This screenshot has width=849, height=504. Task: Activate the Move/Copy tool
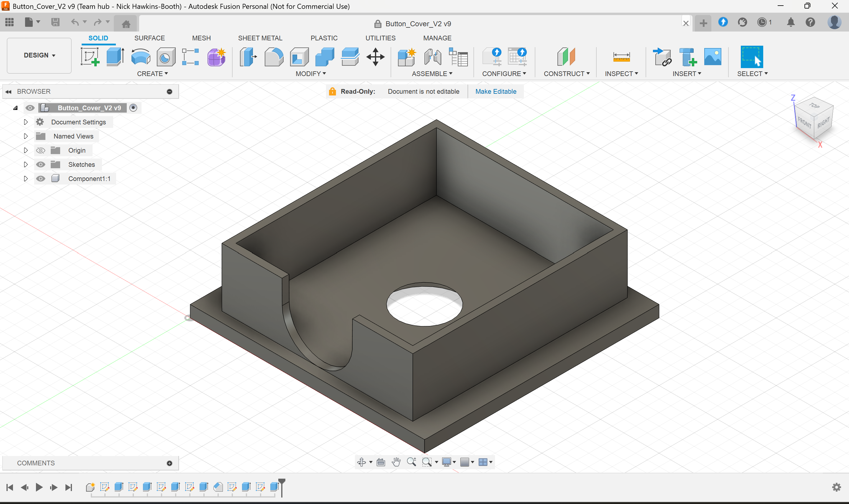375,57
